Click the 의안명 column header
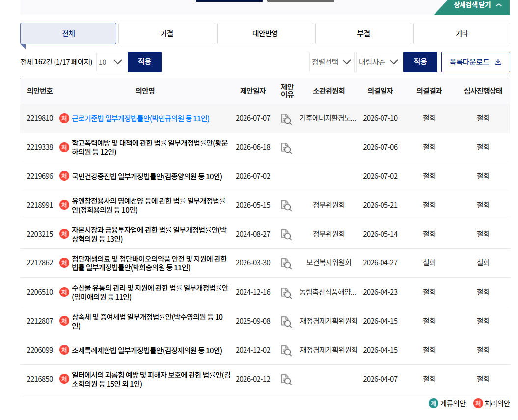This screenshot has height=420, width=518. pos(145,91)
